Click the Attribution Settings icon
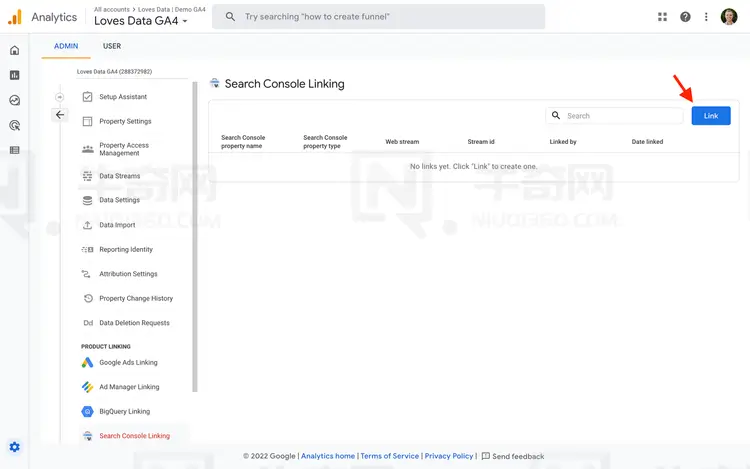Screen dimensions: 750x469 [86, 274]
